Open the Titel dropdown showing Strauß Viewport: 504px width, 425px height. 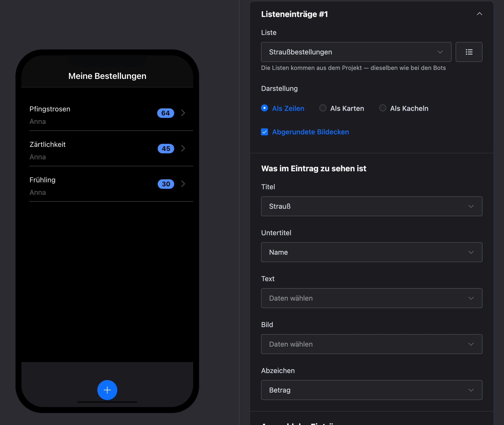click(x=372, y=206)
